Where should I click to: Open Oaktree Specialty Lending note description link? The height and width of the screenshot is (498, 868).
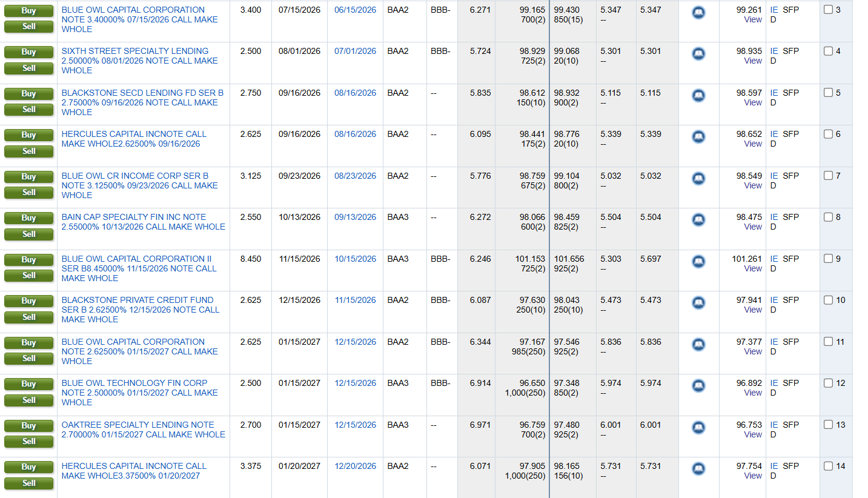coord(144,430)
